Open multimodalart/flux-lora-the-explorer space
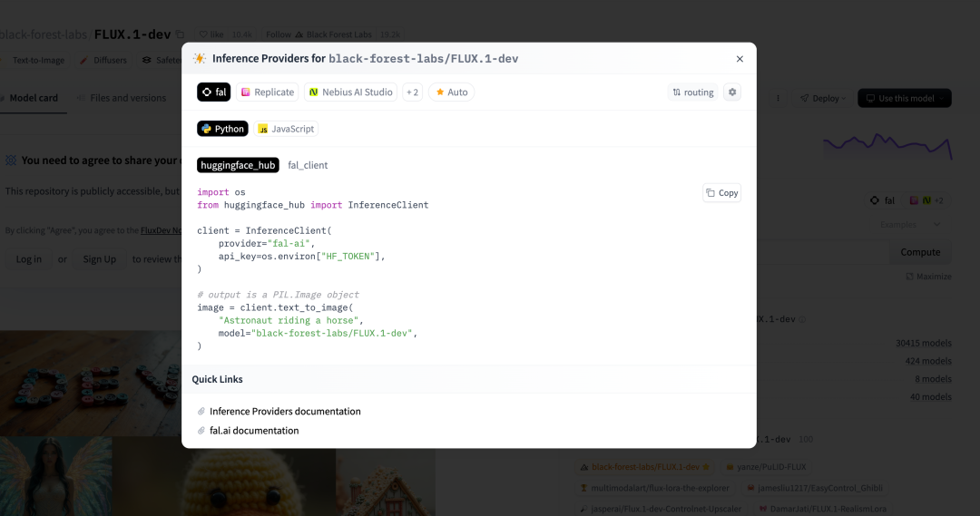 (654, 488)
